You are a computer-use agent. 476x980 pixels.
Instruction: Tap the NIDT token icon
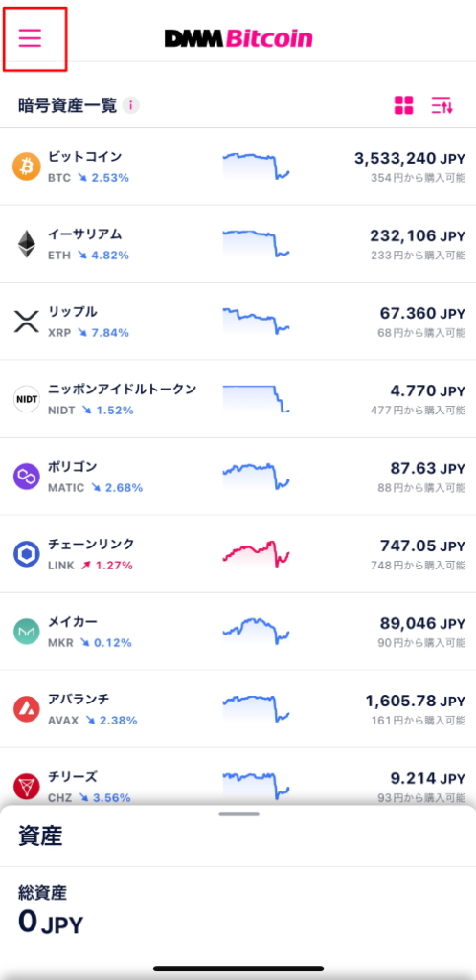pyautogui.click(x=26, y=399)
